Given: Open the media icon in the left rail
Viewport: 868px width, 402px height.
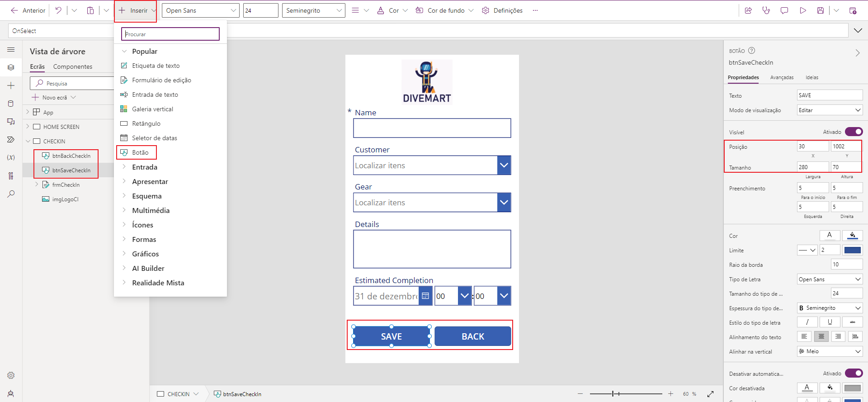Looking at the screenshot, I should click(11, 122).
